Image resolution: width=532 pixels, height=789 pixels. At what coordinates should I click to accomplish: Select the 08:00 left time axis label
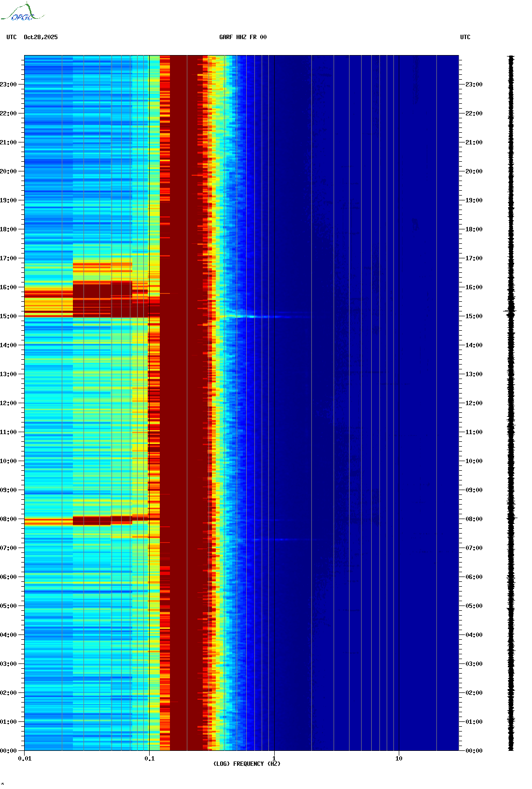tap(8, 519)
